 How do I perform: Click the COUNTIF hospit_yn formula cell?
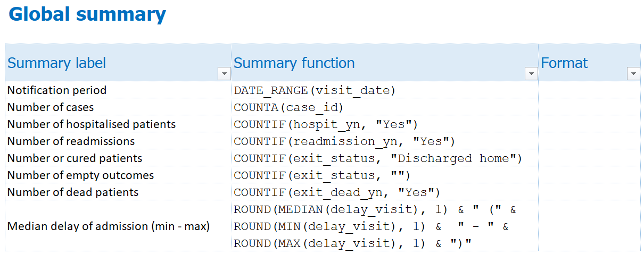(385, 124)
